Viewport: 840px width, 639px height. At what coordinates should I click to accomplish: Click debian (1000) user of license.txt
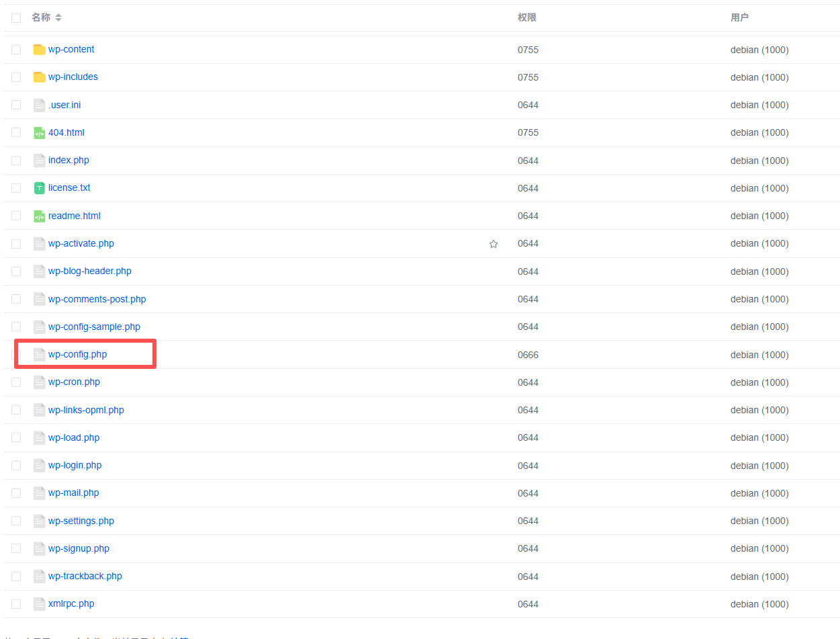tap(759, 188)
